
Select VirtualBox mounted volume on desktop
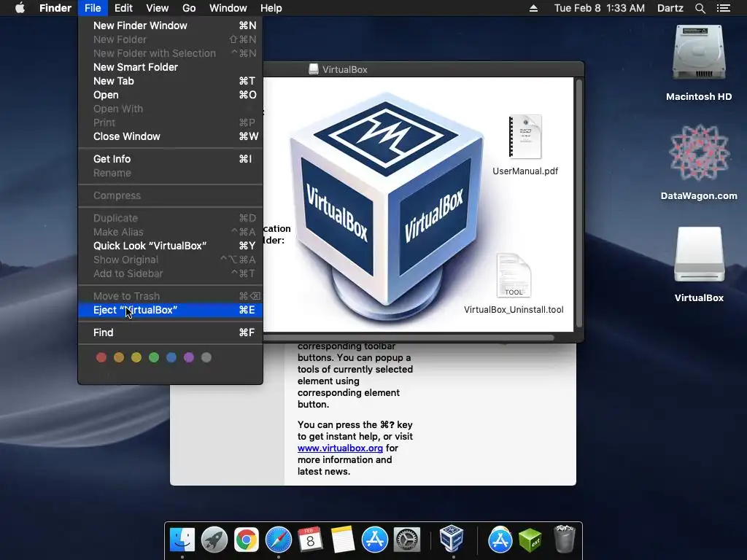coord(699,254)
